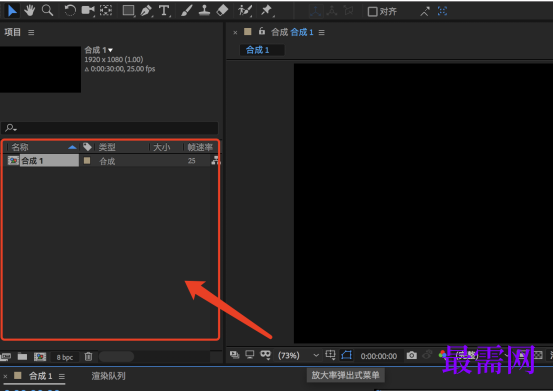Create a new folder in project panel
The width and height of the screenshot is (554, 391).
pos(23,357)
